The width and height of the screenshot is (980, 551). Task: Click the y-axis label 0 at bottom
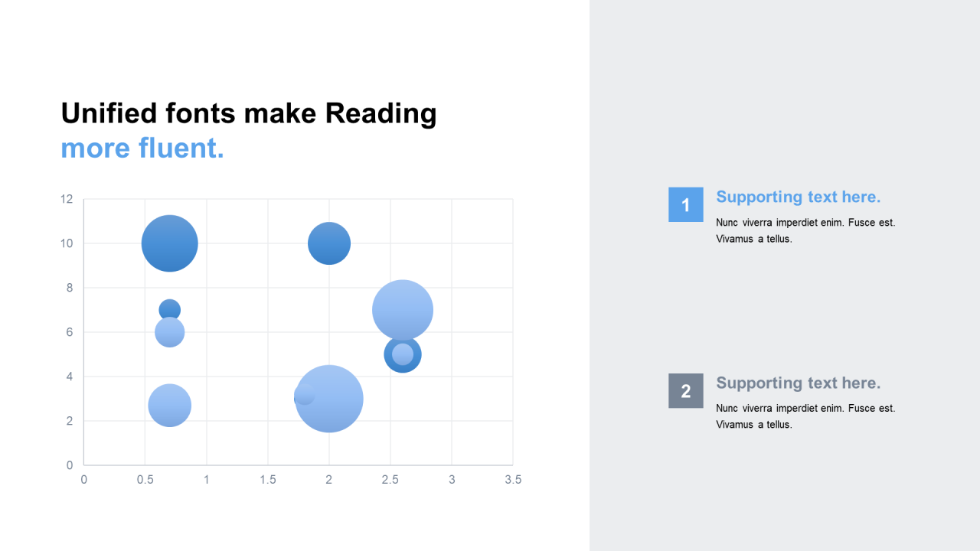70,465
